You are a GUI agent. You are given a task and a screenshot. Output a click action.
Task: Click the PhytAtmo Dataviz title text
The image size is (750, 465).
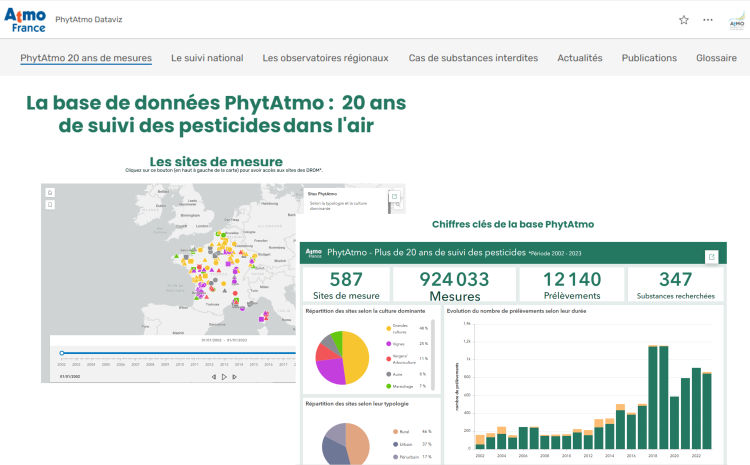click(x=88, y=20)
